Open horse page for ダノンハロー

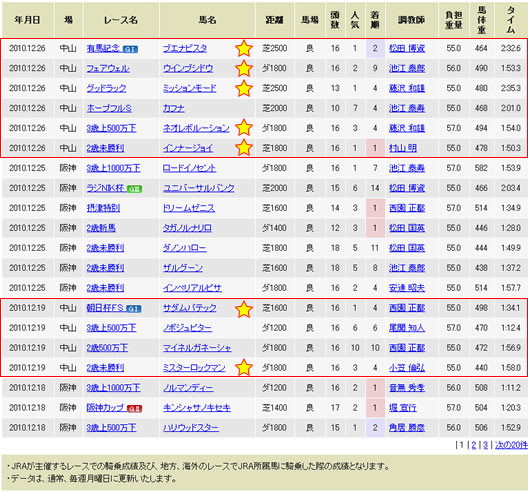coord(185,248)
